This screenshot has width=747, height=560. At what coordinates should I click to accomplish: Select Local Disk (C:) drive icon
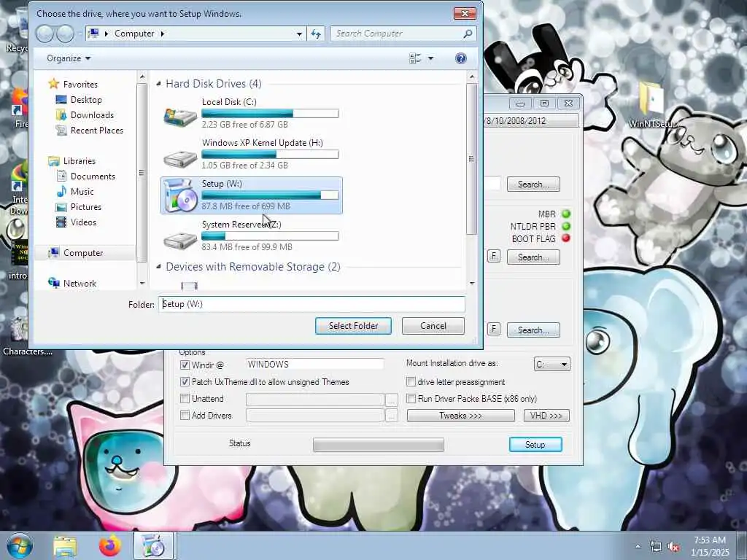click(180, 116)
